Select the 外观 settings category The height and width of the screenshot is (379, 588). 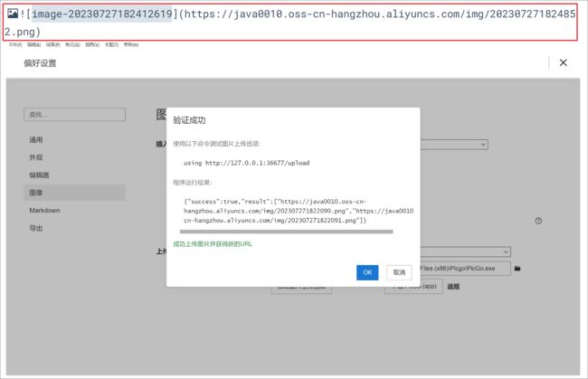pos(74,157)
